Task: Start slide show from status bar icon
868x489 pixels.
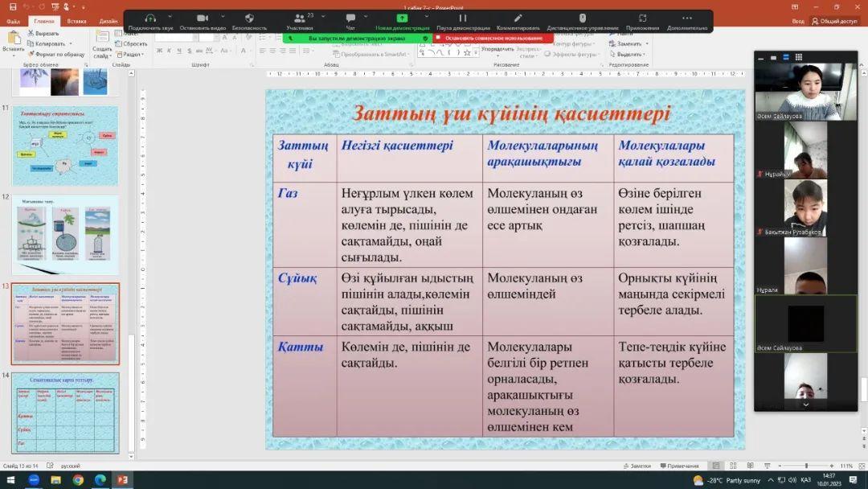Action: 768,466
